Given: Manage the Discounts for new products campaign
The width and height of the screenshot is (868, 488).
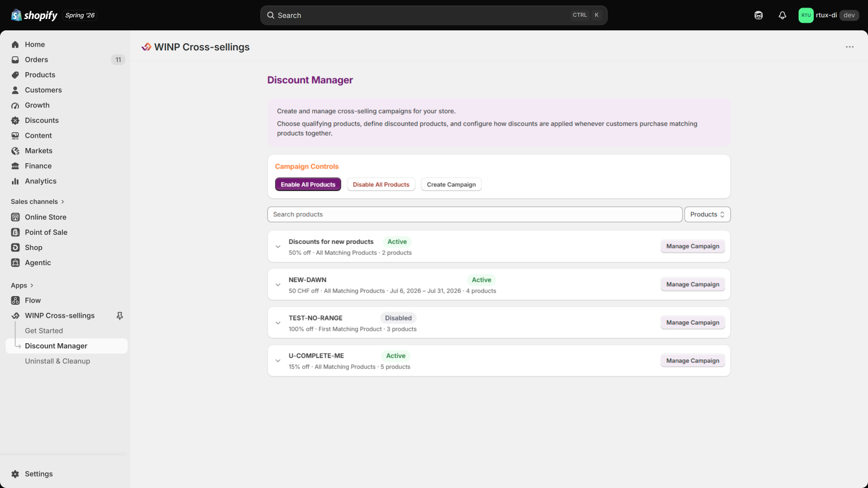Looking at the screenshot, I should tap(693, 246).
